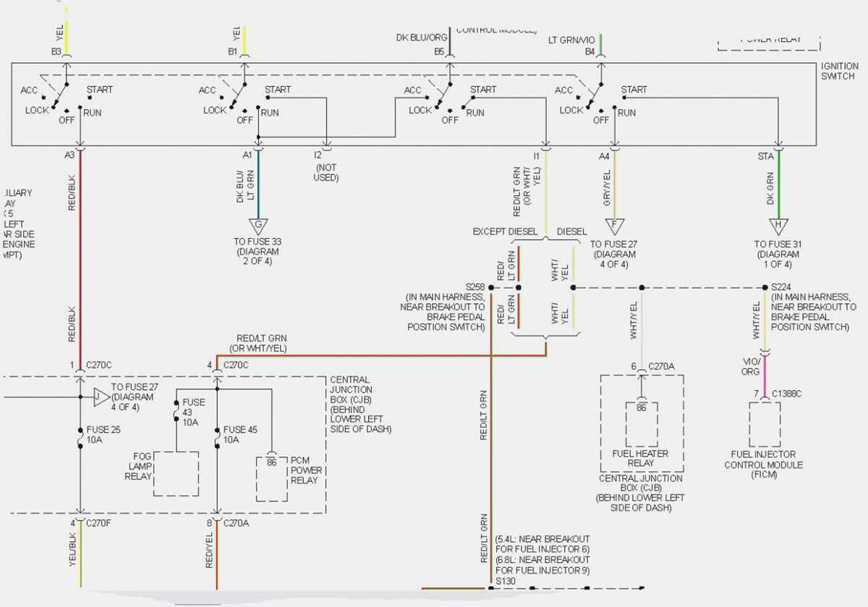Click terminal label I2
This screenshot has height=607, width=868.
(x=318, y=155)
